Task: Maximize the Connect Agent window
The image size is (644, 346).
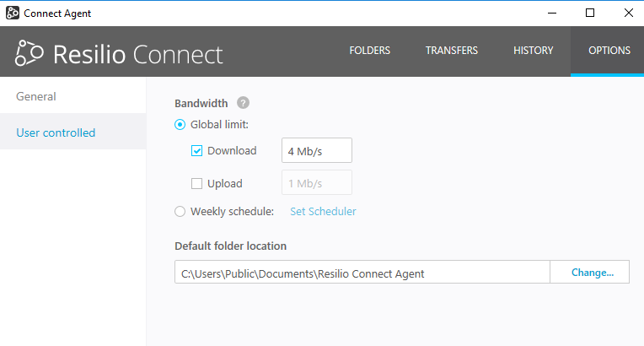Action: tap(590, 13)
